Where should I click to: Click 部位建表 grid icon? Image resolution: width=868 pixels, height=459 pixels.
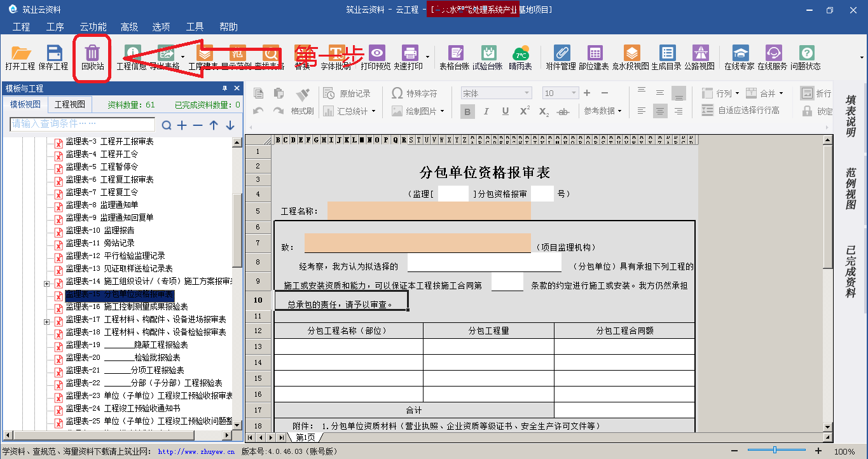(x=594, y=57)
